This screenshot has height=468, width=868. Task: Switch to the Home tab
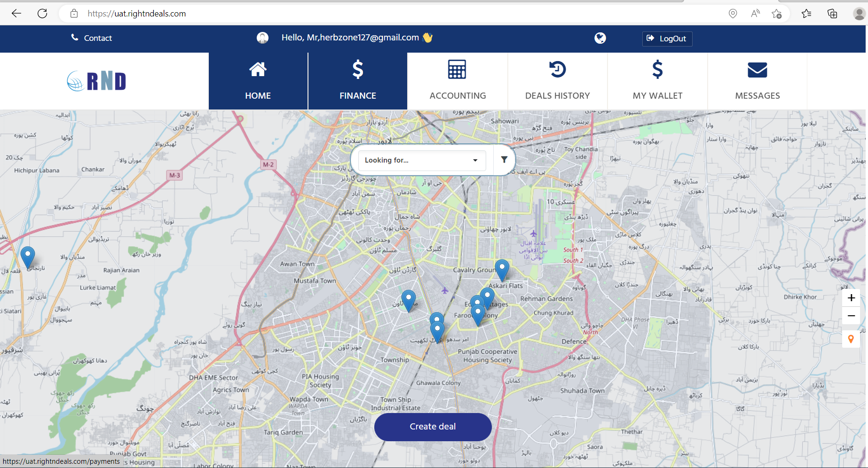(258, 81)
